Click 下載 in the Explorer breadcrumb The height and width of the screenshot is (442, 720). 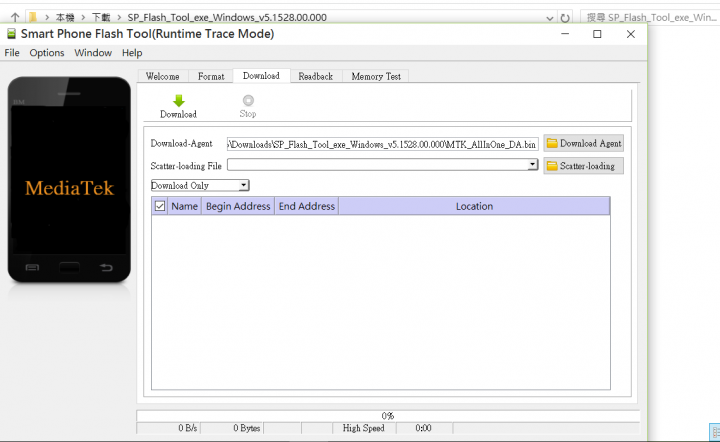101,17
